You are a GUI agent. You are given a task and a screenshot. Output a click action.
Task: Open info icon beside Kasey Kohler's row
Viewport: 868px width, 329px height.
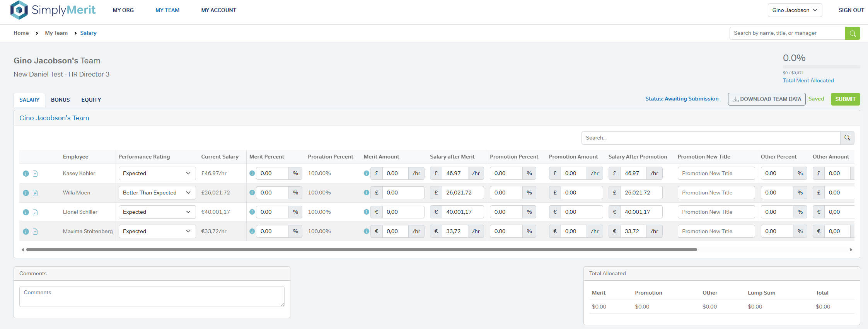coord(26,174)
